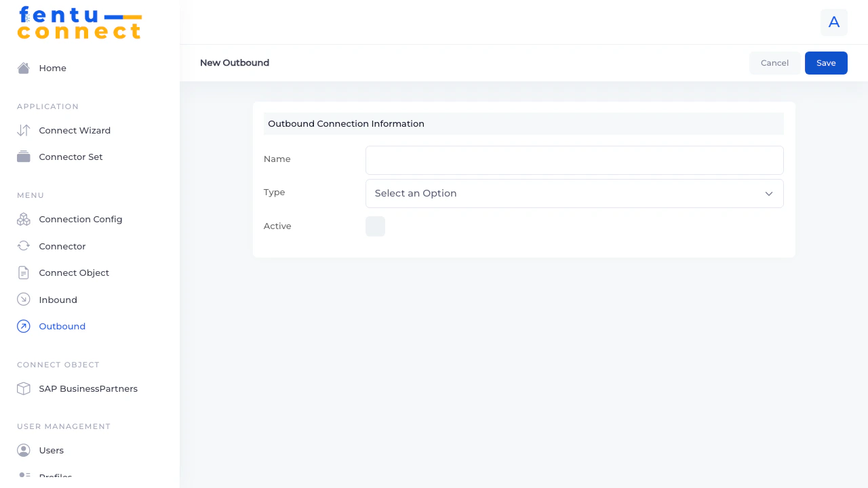
Task: Click the fentu connect logo
Action: 79,22
